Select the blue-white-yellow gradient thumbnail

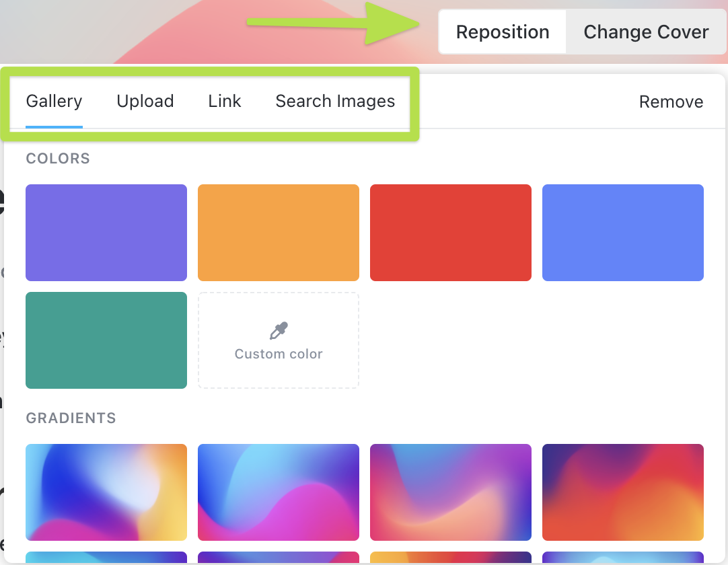[106, 492]
